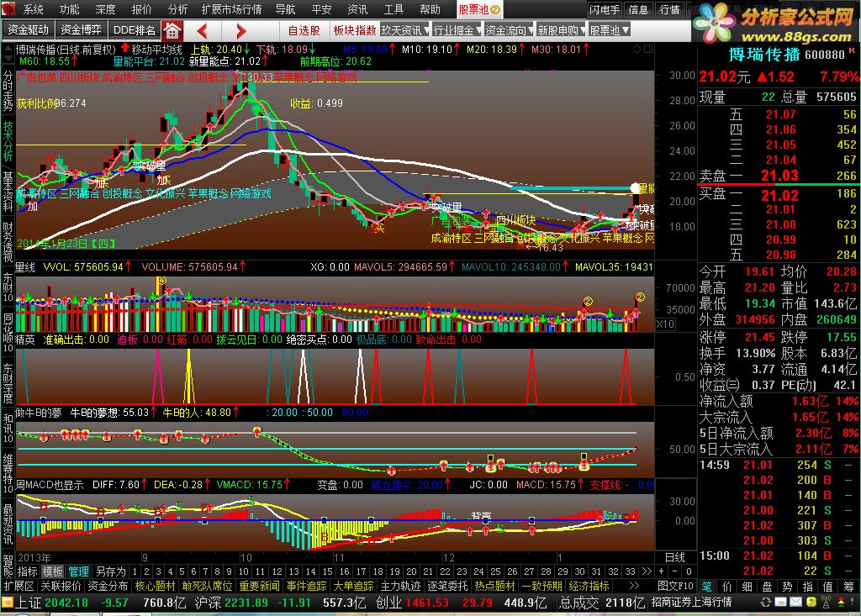Switch to the 势 tab at bottom-right

coord(788,586)
